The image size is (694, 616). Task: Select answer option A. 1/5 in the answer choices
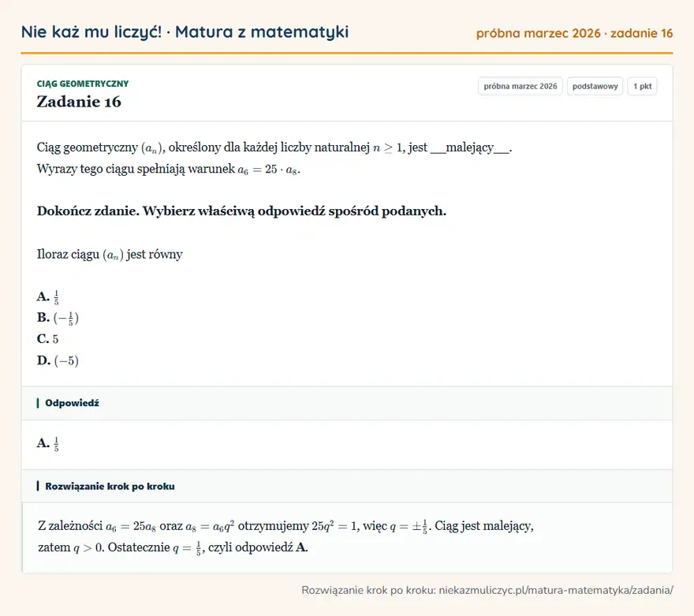[48, 297]
